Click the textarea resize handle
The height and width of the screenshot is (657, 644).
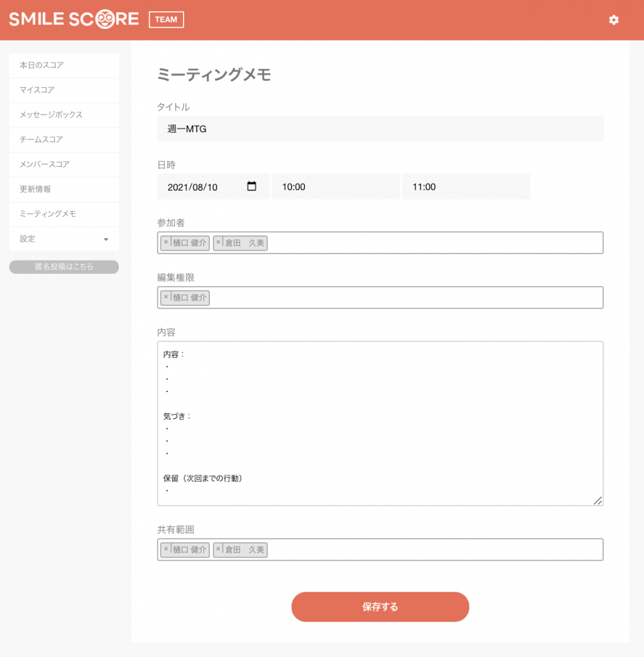pyautogui.click(x=598, y=500)
